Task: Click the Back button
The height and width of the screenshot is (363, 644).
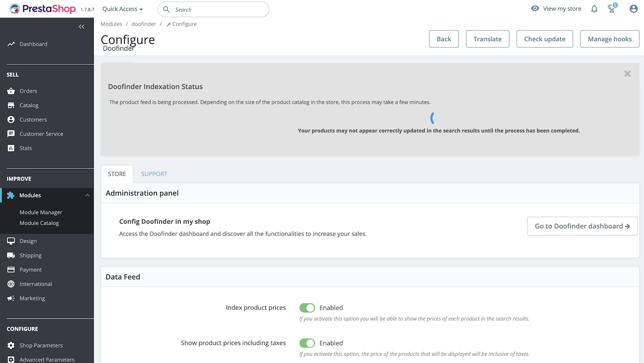Action: click(444, 39)
